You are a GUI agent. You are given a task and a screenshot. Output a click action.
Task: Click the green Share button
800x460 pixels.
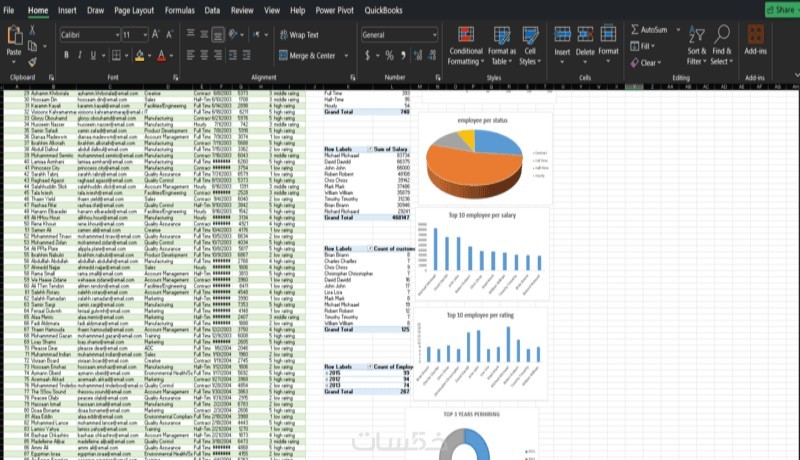(x=783, y=10)
